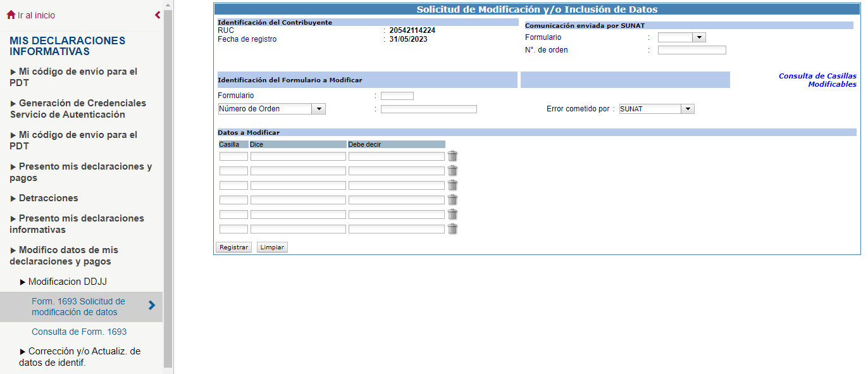Delete the first row using its trash icon
Screen dimensions: 868x374
pos(452,156)
